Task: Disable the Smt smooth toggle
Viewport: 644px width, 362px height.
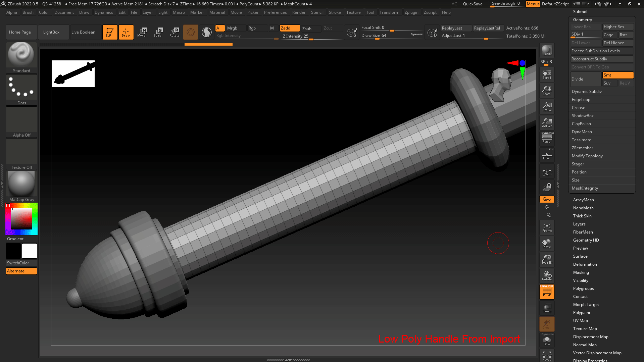Action: click(618, 75)
